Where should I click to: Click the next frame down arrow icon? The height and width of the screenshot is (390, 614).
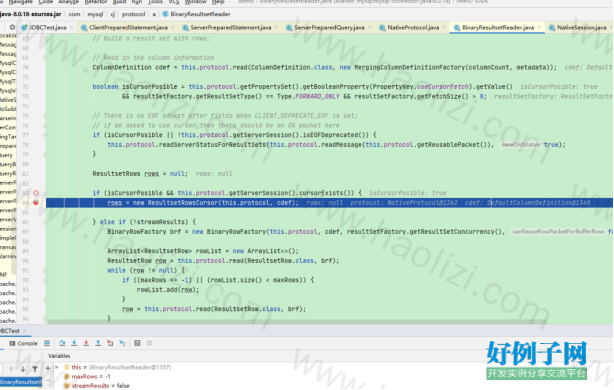pos(23,368)
